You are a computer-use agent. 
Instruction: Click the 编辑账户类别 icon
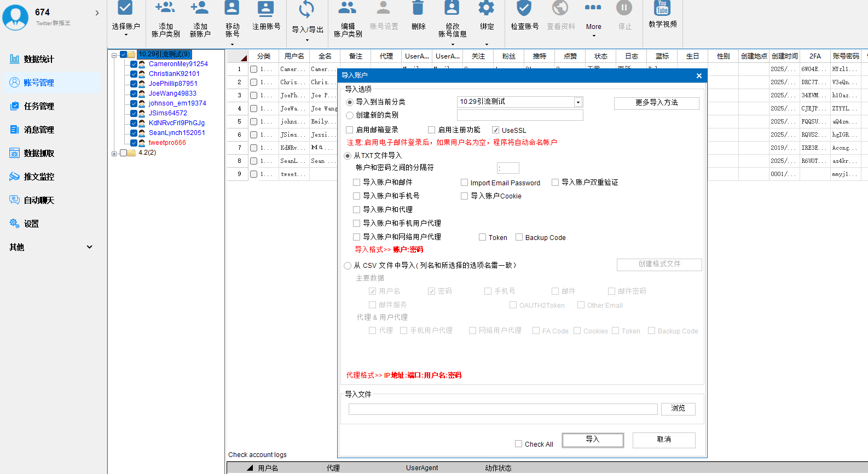tap(348, 8)
